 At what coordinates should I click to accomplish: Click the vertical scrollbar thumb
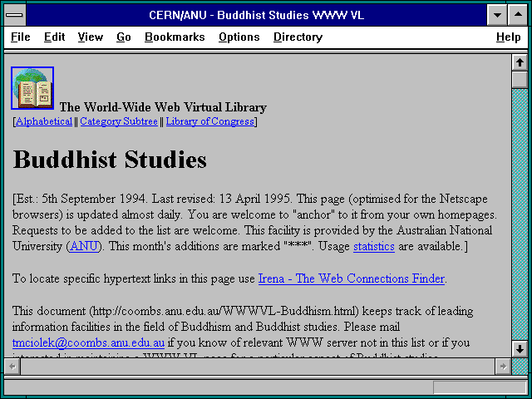click(x=520, y=79)
